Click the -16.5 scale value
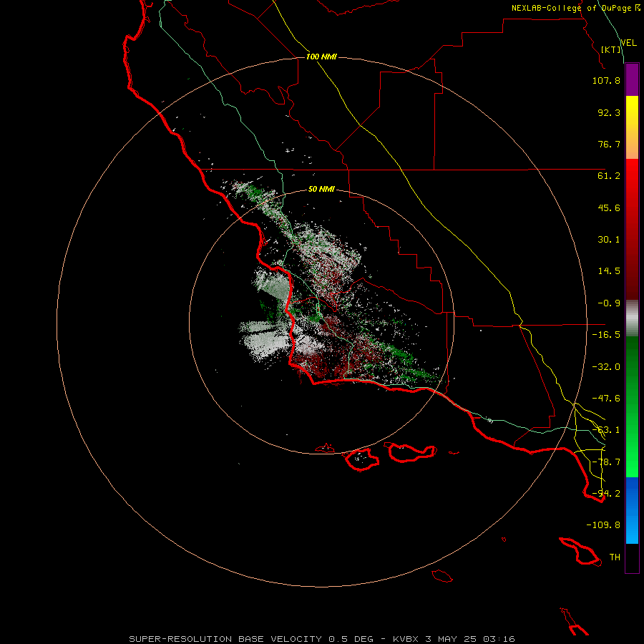The image size is (644, 644). [606, 335]
